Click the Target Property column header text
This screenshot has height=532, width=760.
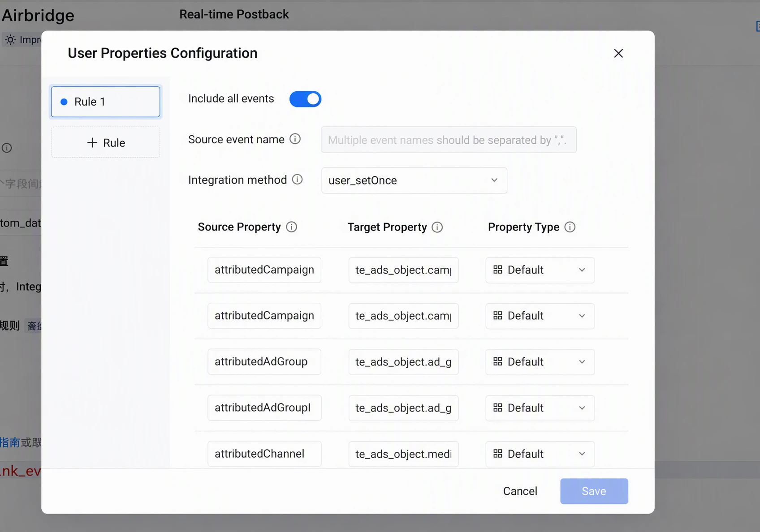(387, 227)
